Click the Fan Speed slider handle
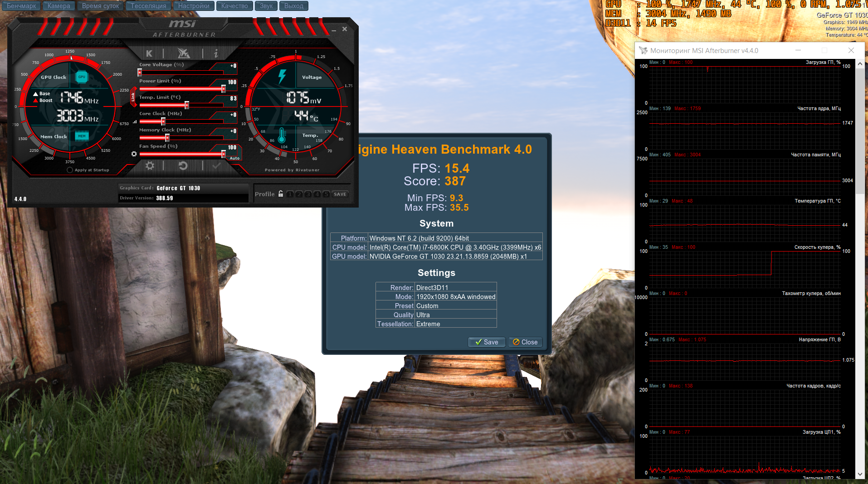 coord(224,154)
